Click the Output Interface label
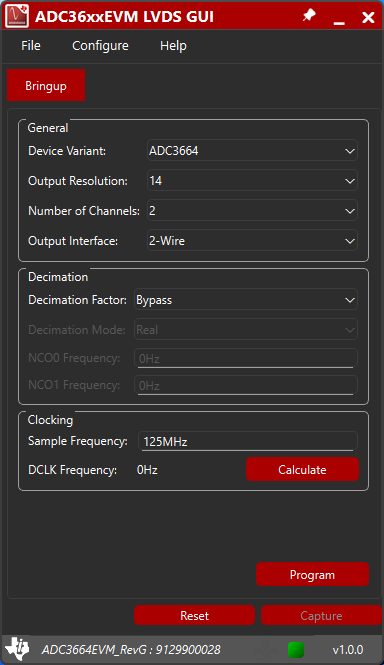The image size is (384, 665). (x=73, y=241)
